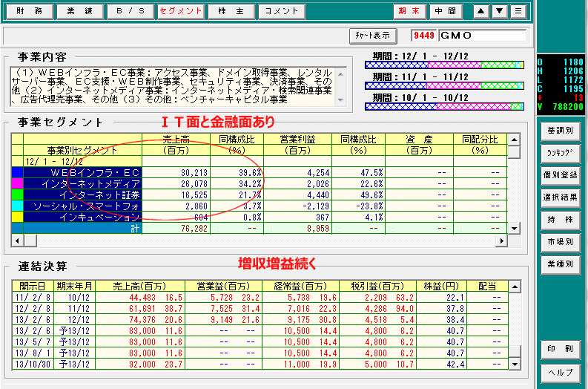This screenshot has height=389, width=588.
Task: Click the volume value 788200 in quote panel
Action: point(568,107)
